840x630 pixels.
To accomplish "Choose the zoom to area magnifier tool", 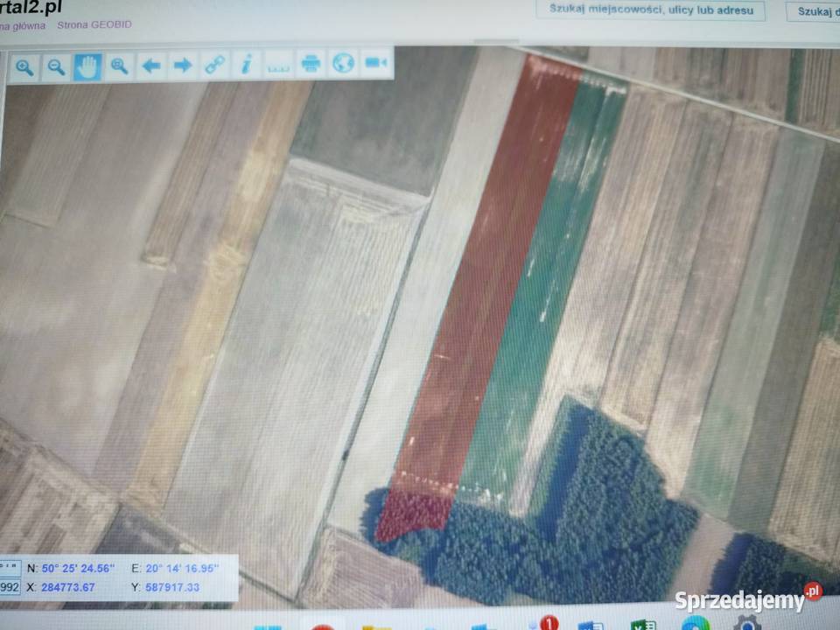I will [119, 66].
